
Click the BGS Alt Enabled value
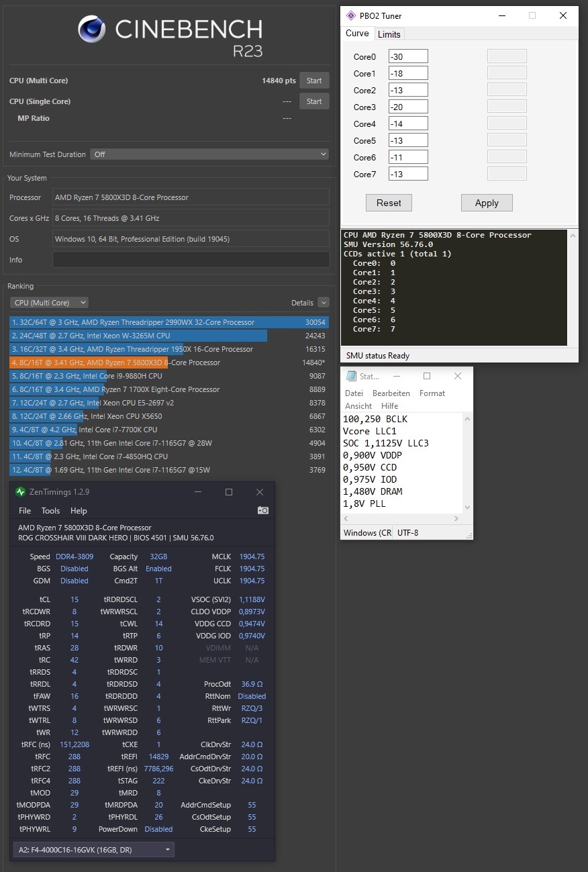(158, 569)
